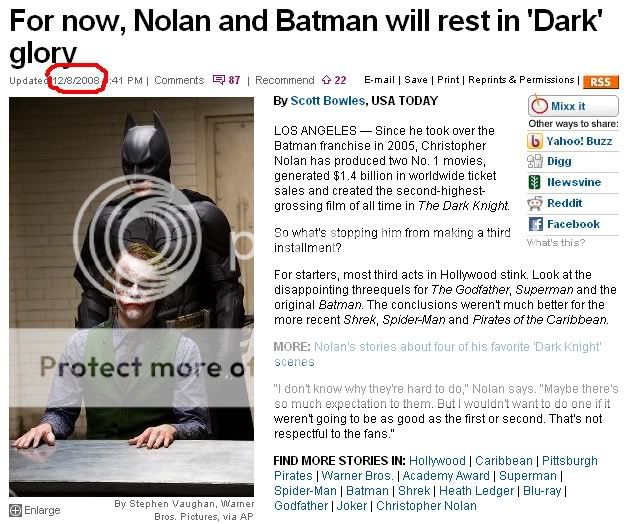Click the Batman and Joker photo
The height and width of the screenshot is (524, 630).
131,297
